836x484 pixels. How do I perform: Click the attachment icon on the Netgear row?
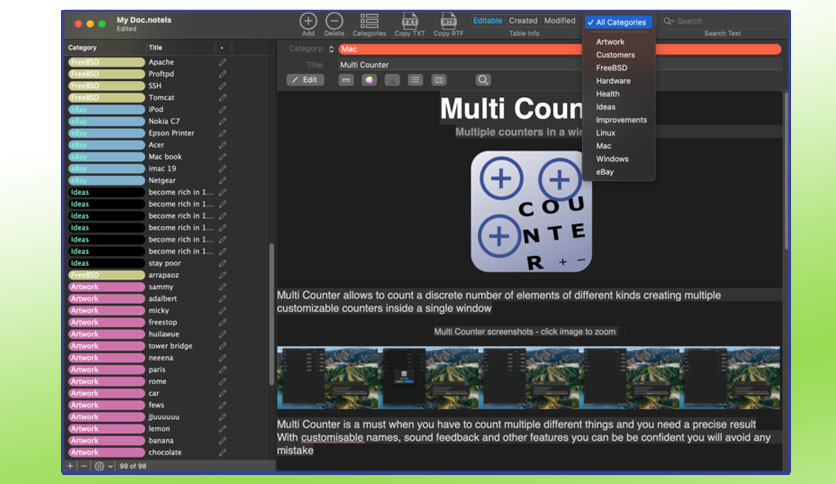(x=222, y=180)
